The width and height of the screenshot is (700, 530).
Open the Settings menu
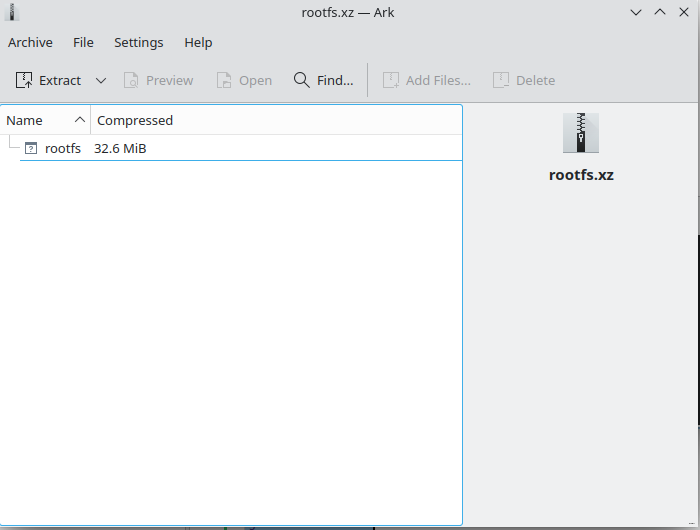coord(138,42)
